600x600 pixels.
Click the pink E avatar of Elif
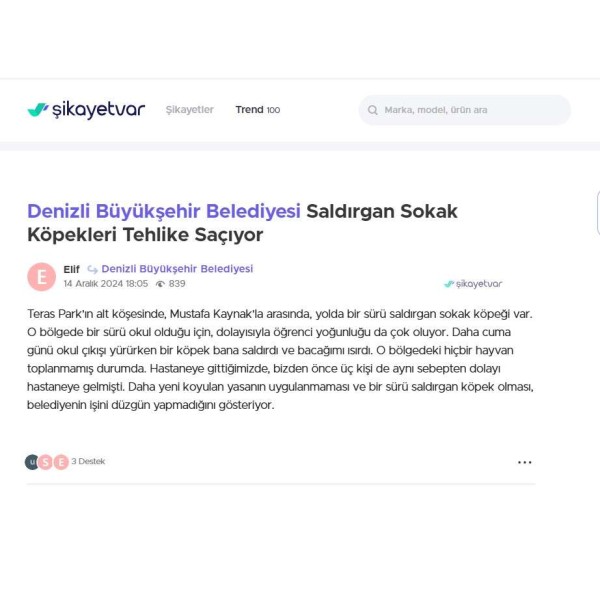coord(42,277)
